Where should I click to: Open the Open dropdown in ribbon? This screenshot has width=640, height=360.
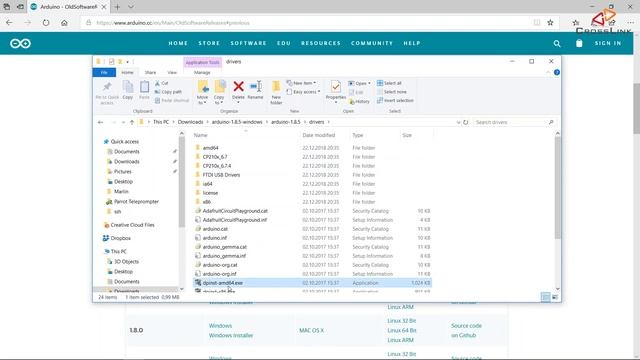coord(360,83)
